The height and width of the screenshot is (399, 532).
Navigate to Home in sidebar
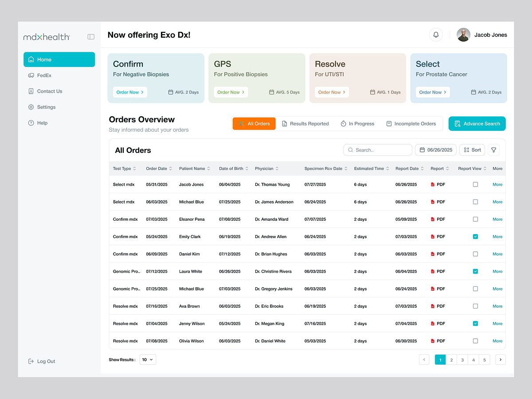click(59, 59)
